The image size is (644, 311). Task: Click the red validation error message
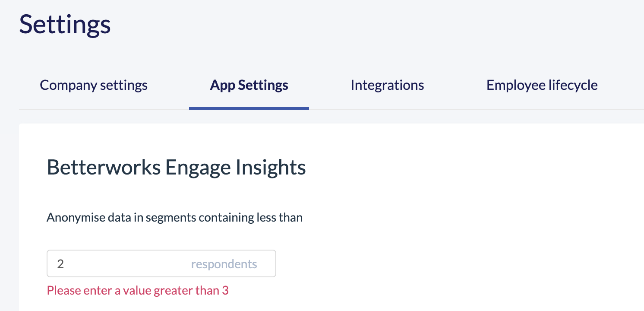(138, 290)
